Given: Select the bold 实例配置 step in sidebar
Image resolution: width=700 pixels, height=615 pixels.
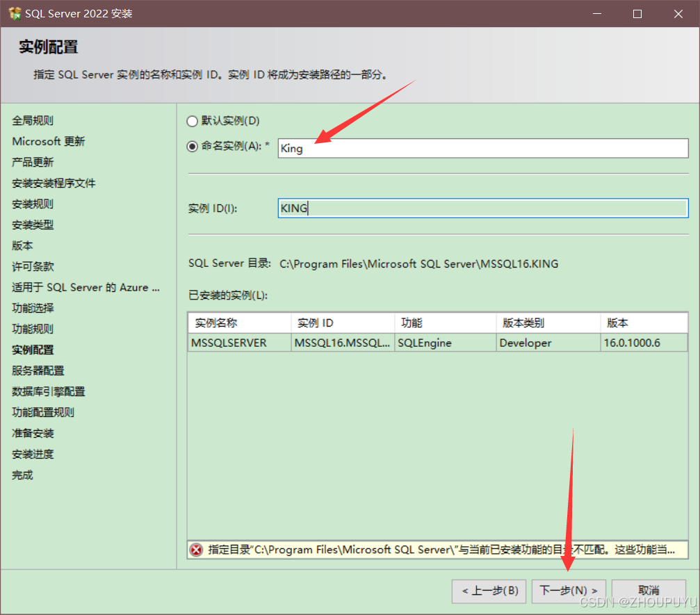Looking at the screenshot, I should click(x=33, y=350).
